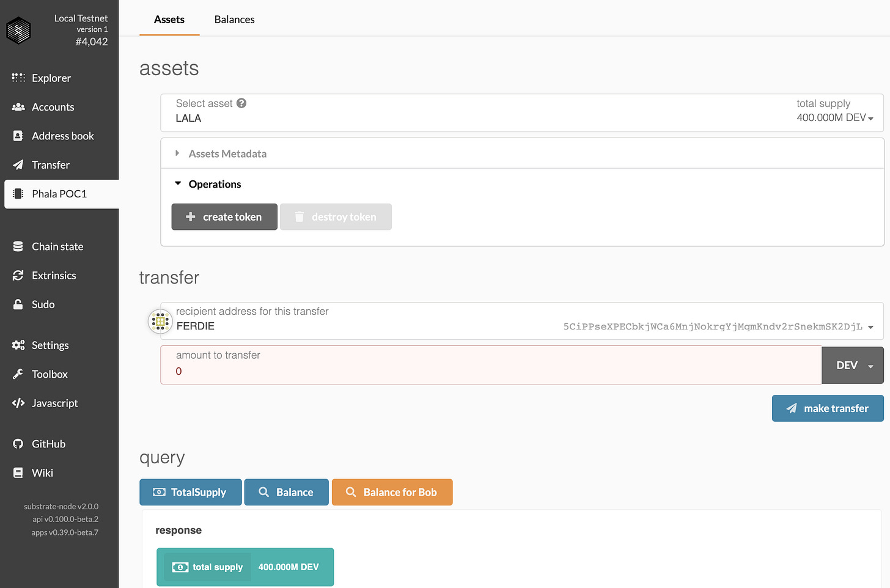The image size is (890, 588).
Task: Open Settings from the sidebar
Action: point(59,345)
